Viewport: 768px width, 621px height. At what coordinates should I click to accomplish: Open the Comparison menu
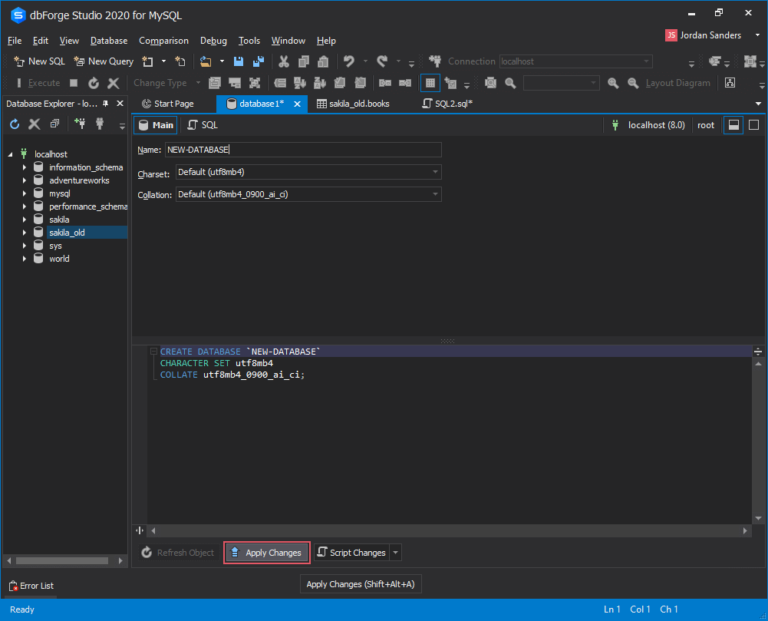[x=164, y=41]
